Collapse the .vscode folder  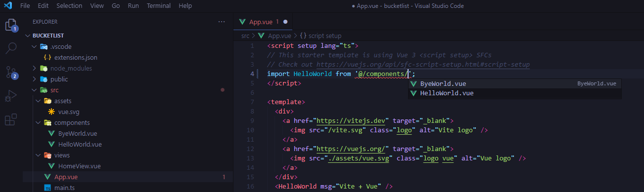tap(35, 46)
